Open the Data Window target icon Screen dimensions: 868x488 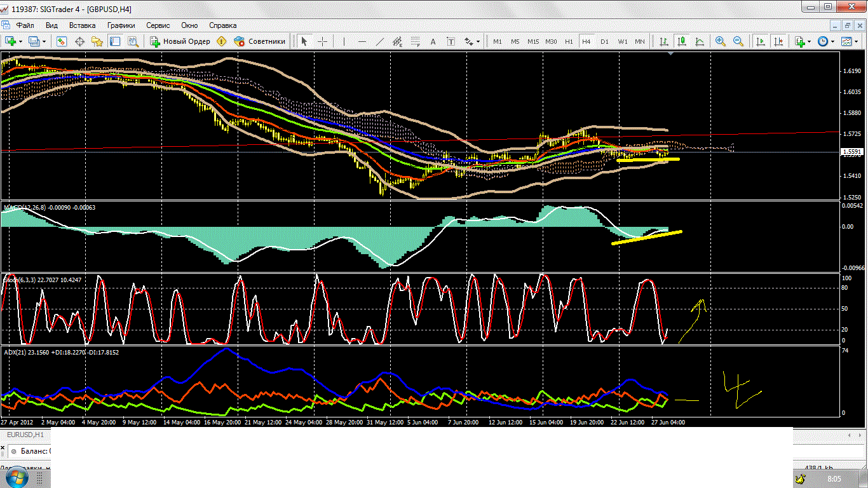pos(80,41)
